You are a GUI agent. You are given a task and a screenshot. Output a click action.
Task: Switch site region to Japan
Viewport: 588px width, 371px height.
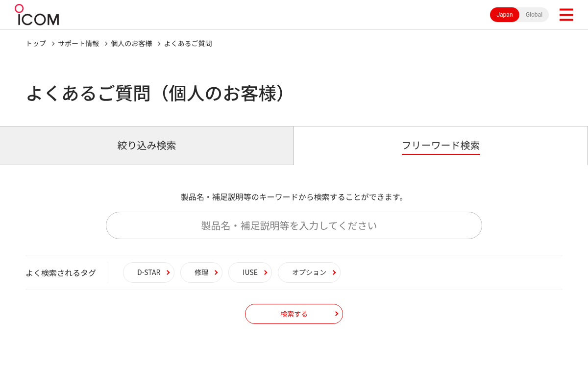[505, 15]
